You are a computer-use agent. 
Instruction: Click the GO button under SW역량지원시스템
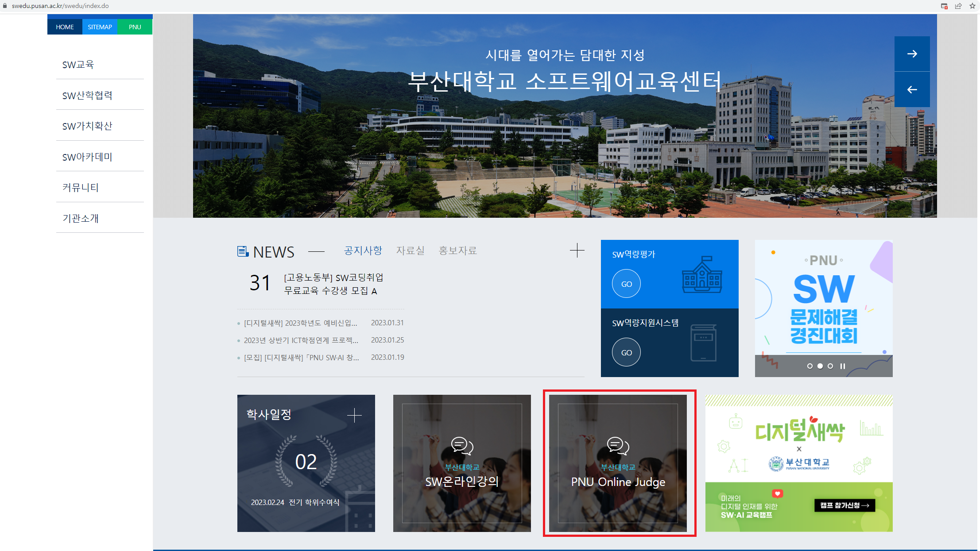tap(626, 352)
